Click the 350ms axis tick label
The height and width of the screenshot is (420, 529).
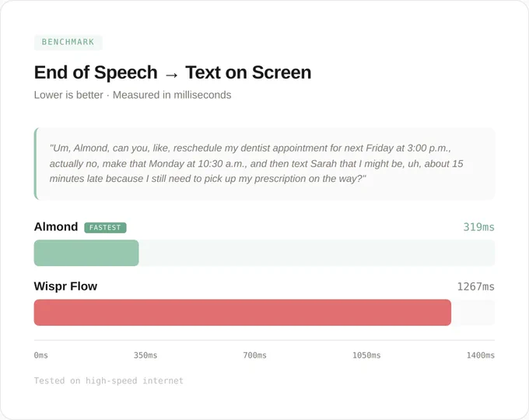coord(145,355)
